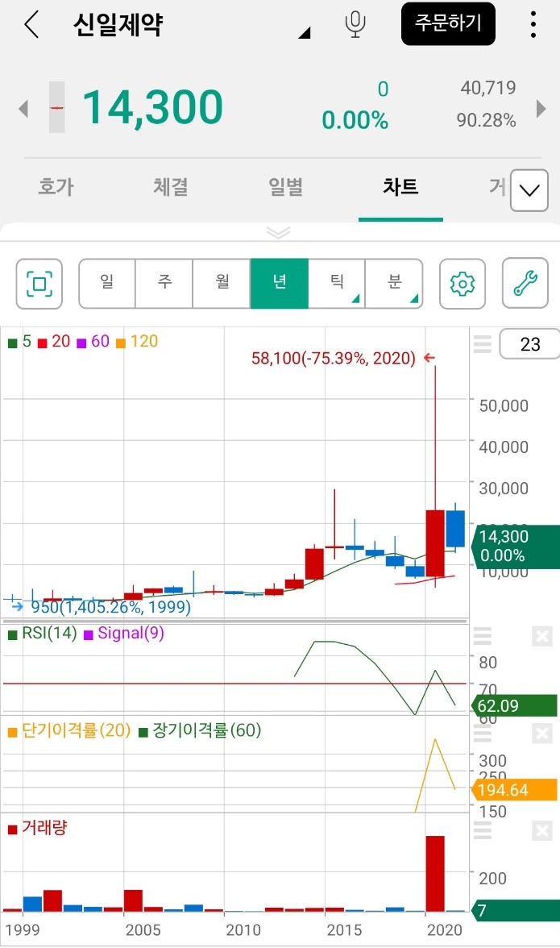Open 이격률 panel menu handle

pyautogui.click(x=482, y=734)
